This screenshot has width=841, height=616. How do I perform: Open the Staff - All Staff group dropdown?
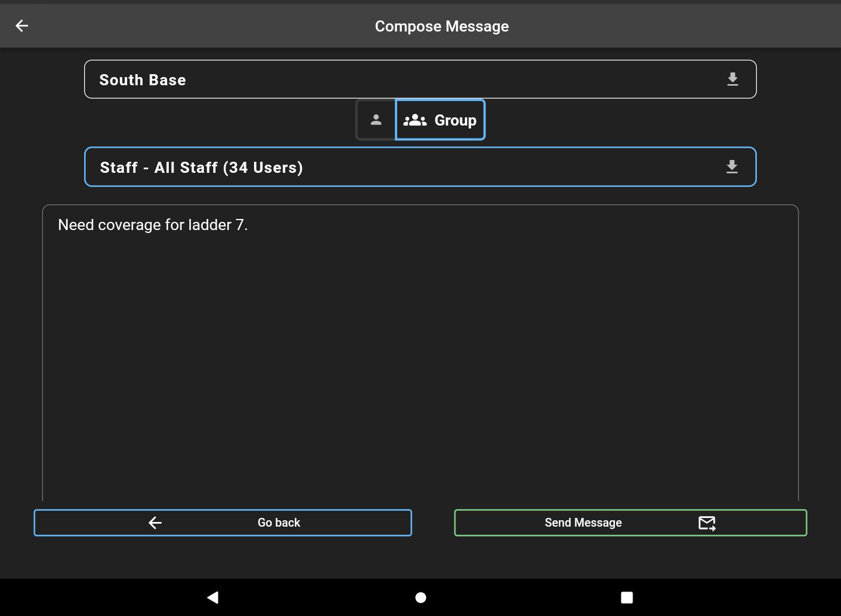(x=420, y=167)
